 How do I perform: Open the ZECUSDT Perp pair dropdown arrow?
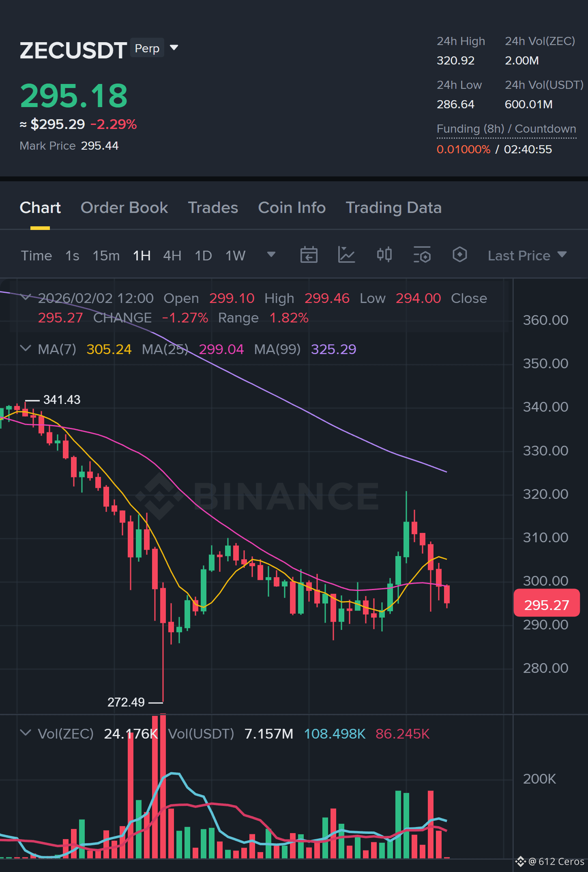174,48
